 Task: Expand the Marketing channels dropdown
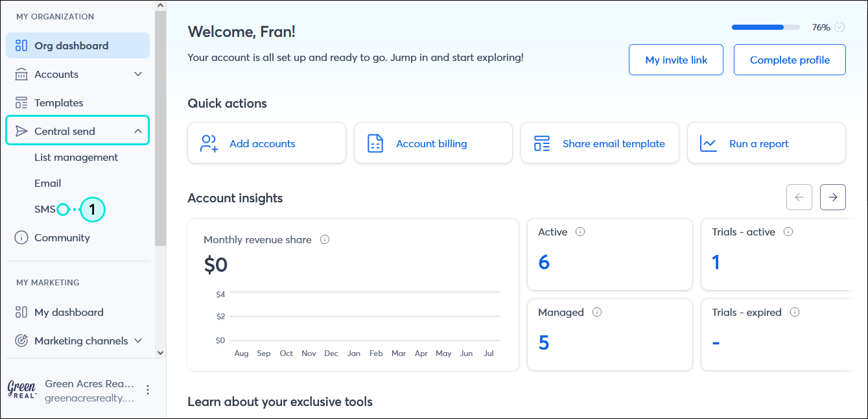pos(137,341)
